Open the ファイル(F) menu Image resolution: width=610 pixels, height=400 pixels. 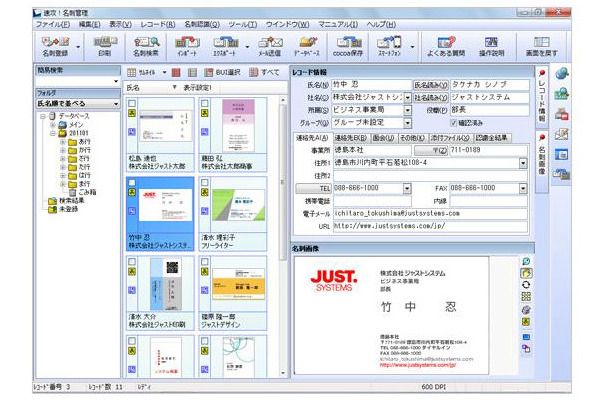53,25
